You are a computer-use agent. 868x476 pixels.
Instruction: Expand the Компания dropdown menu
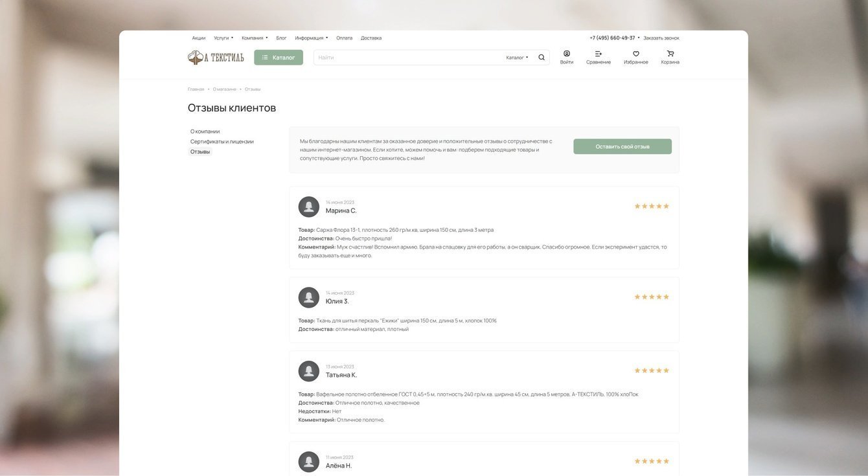pyautogui.click(x=255, y=38)
